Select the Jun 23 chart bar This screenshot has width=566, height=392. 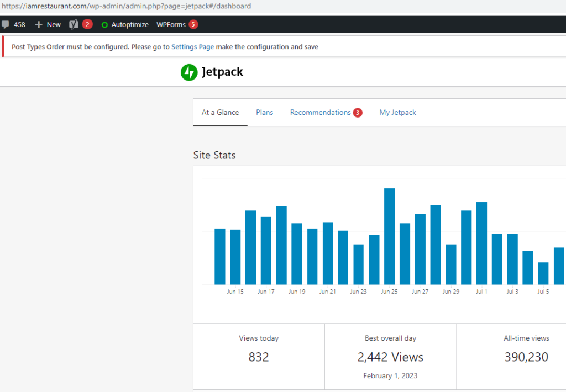[358, 264]
